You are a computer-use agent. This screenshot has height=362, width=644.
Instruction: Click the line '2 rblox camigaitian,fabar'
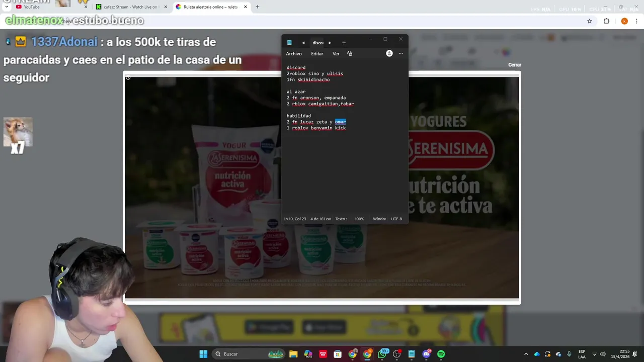pos(320,104)
